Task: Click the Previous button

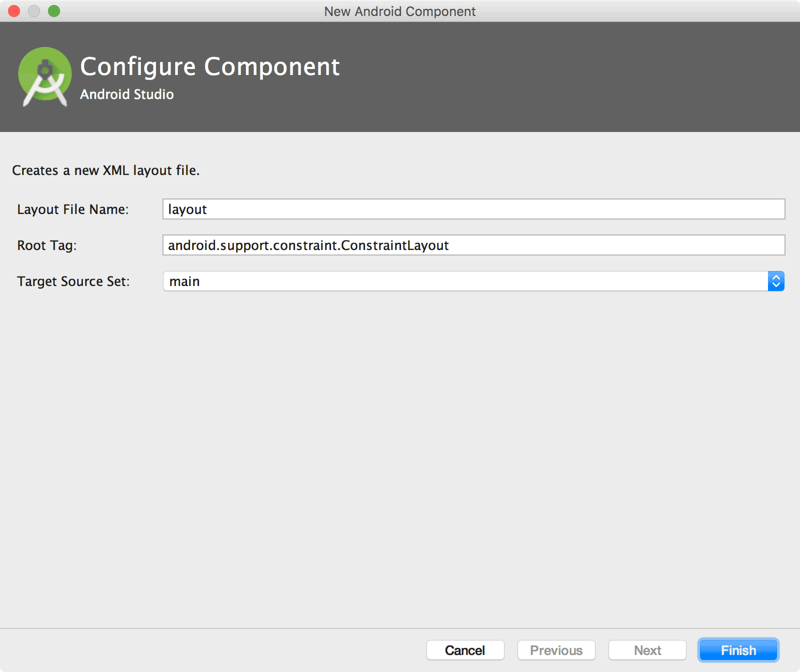Action: click(x=556, y=650)
